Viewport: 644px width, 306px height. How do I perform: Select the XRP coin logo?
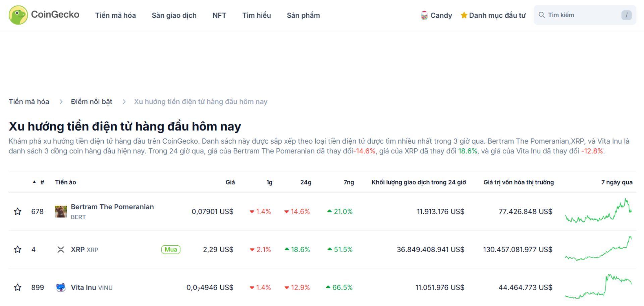click(61, 249)
